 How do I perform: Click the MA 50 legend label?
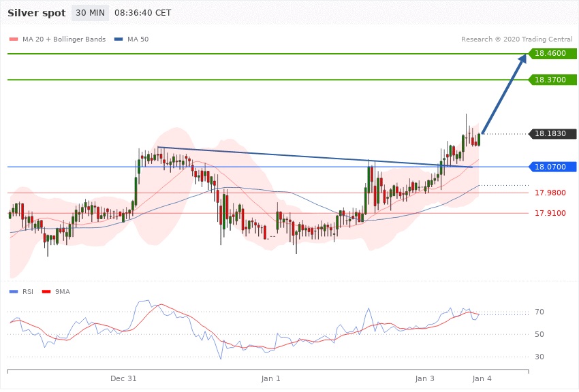(138, 39)
